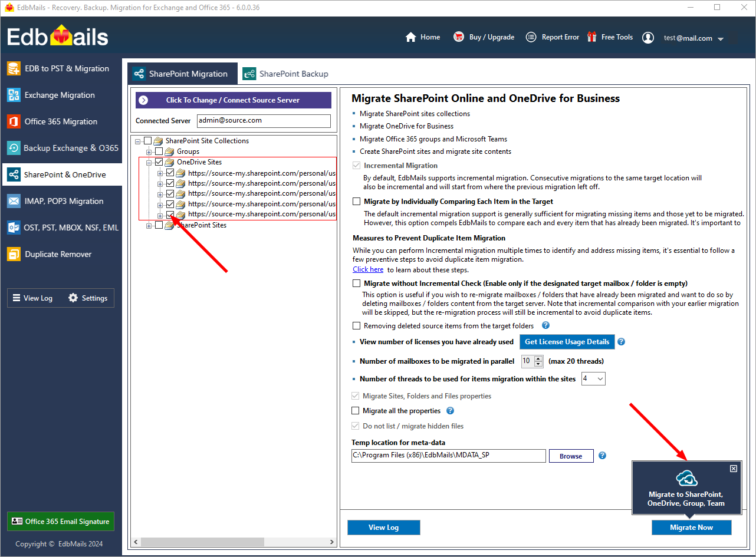Uncheck first OneDrive site URL checkbox
Screen dimensions: 756x557
click(170, 173)
